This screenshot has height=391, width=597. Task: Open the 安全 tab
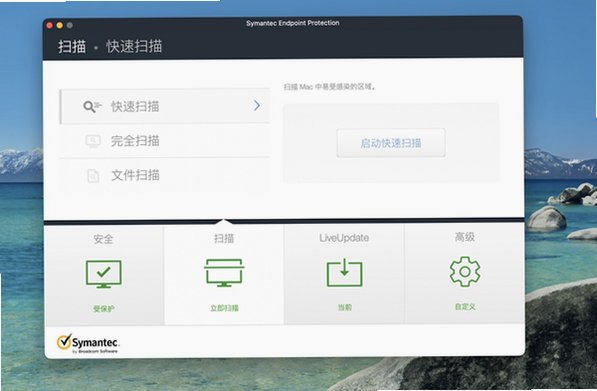[x=104, y=274]
